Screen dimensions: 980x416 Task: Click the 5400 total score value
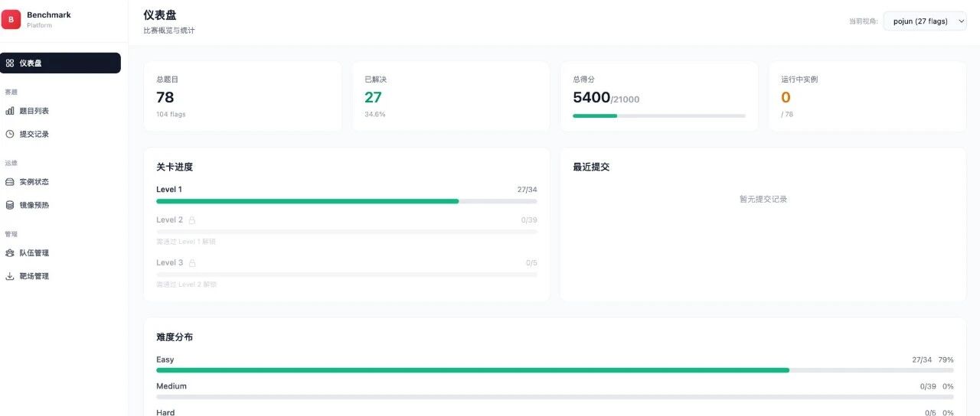591,97
